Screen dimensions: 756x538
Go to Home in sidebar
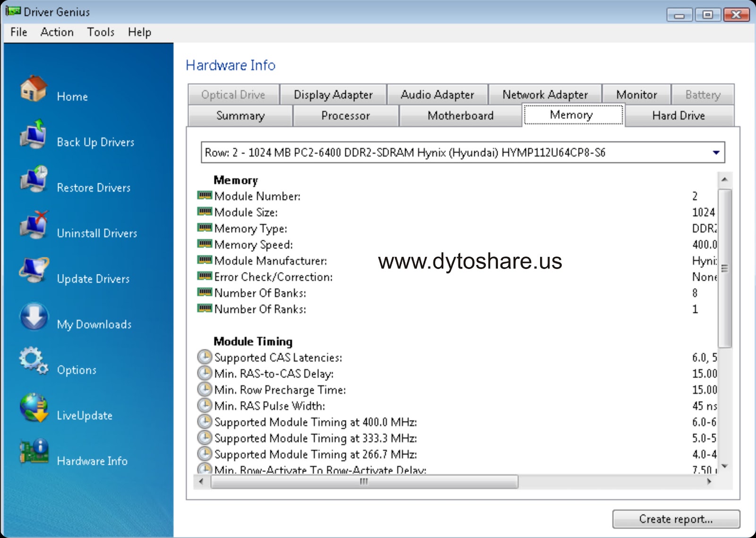click(72, 96)
